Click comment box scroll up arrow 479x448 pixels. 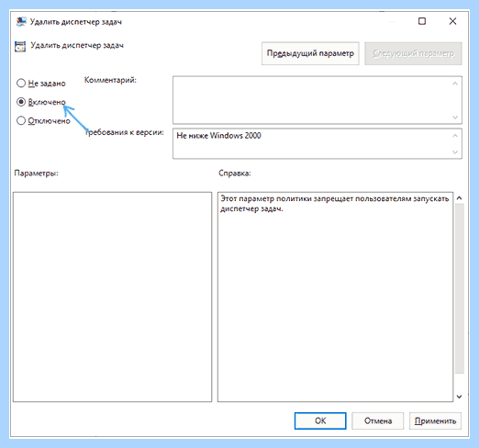click(455, 84)
